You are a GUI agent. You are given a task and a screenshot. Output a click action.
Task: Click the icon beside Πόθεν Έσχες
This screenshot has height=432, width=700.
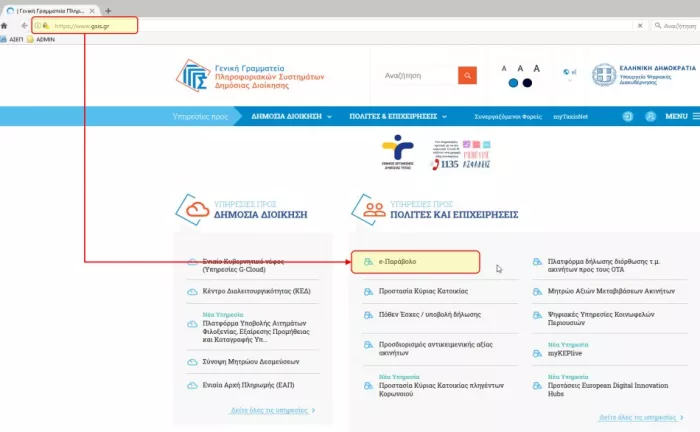pos(368,315)
